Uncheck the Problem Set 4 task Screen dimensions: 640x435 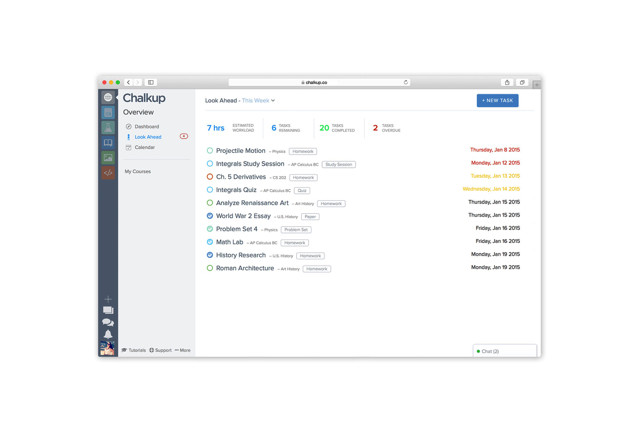pyautogui.click(x=210, y=229)
